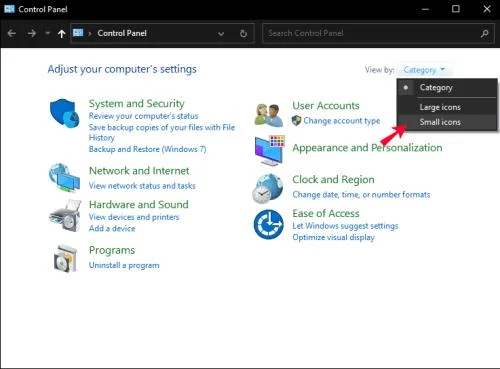The image size is (500, 369).
Task: Open the System and Security heading
Action: [x=137, y=103]
